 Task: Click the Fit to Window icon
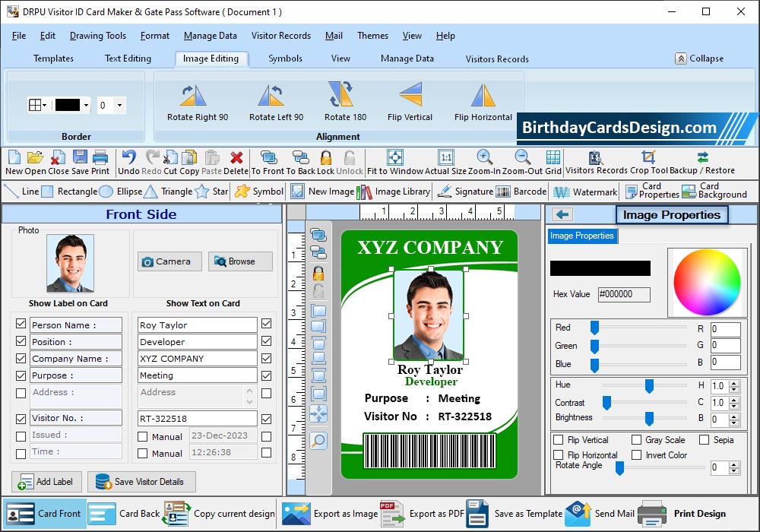point(395,157)
